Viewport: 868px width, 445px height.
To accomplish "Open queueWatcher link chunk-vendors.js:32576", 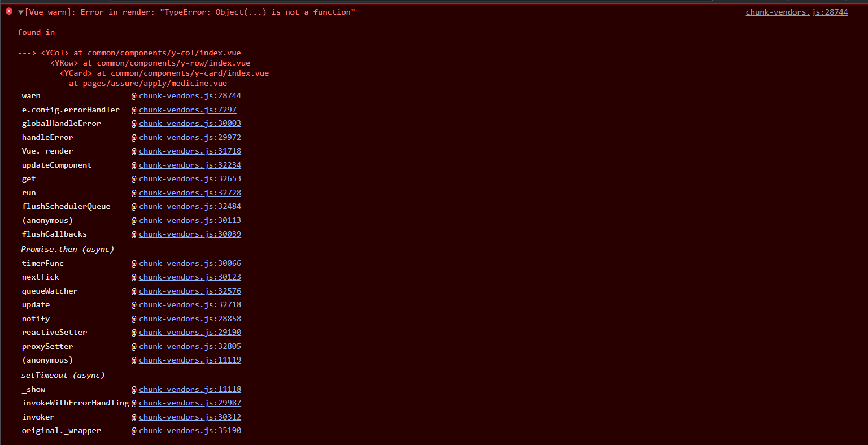I will coord(190,291).
